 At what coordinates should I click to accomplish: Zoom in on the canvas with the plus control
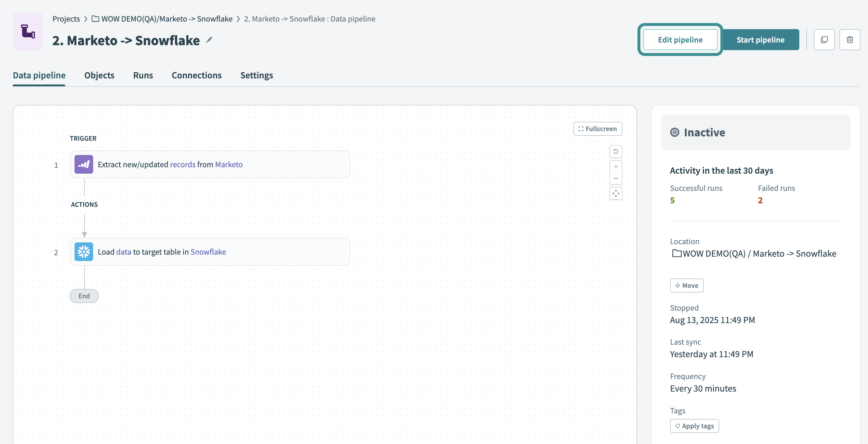pos(616,166)
